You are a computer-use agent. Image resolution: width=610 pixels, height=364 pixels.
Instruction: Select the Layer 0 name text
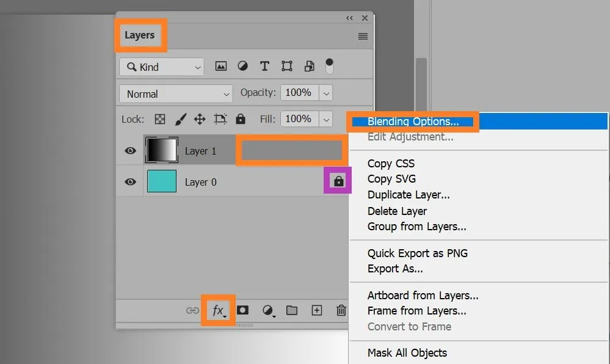coord(201,182)
